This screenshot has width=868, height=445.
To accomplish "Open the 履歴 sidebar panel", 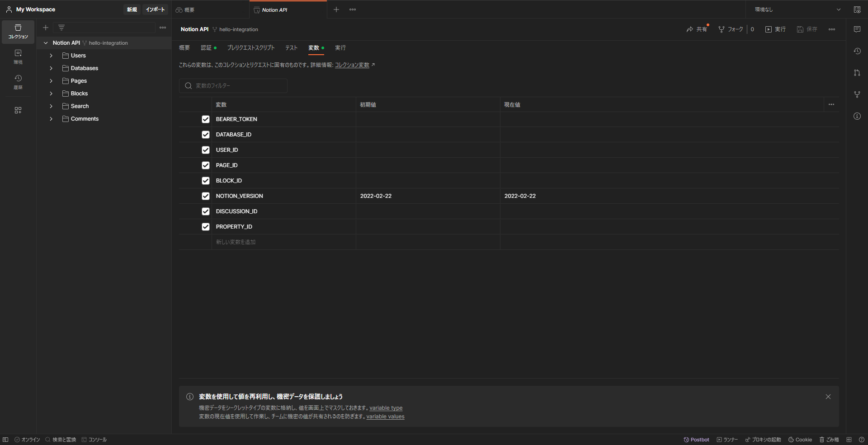I will point(18,82).
